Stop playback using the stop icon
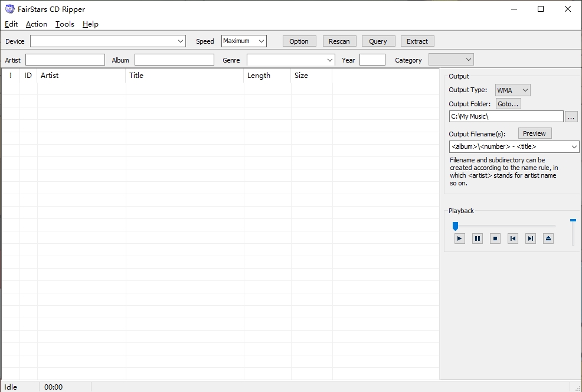Viewport: 582px width, 392px height. [495, 239]
